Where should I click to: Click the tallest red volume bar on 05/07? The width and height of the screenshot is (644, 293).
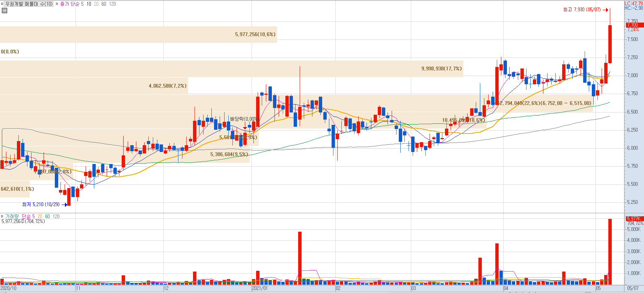pos(610,252)
